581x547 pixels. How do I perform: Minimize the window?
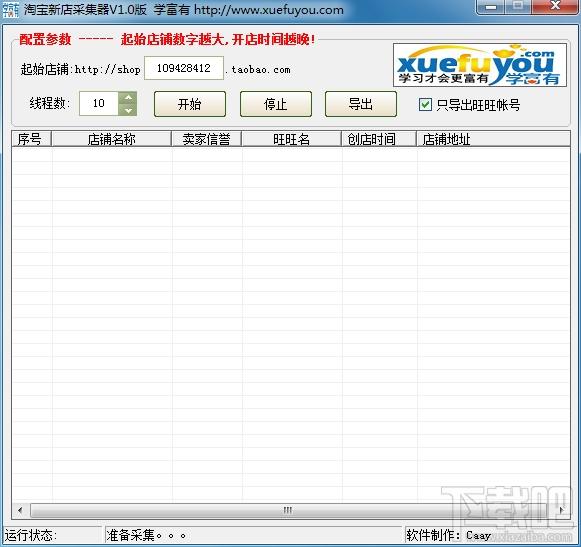tap(491, 7)
